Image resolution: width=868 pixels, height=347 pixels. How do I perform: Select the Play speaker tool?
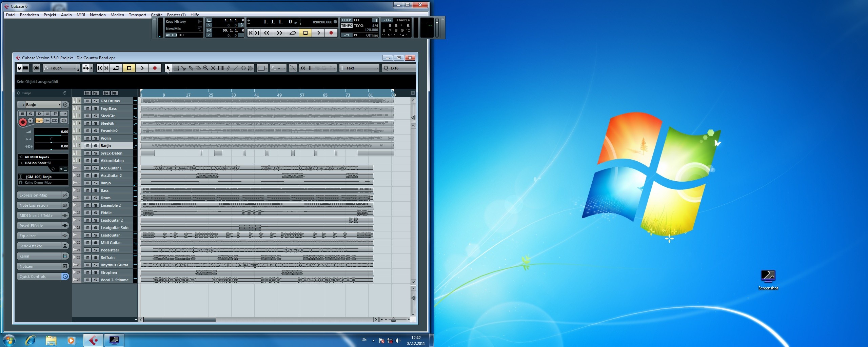[243, 68]
